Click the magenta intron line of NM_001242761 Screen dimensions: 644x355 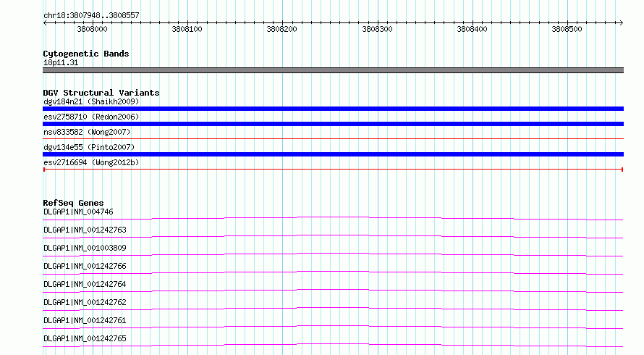333,326
